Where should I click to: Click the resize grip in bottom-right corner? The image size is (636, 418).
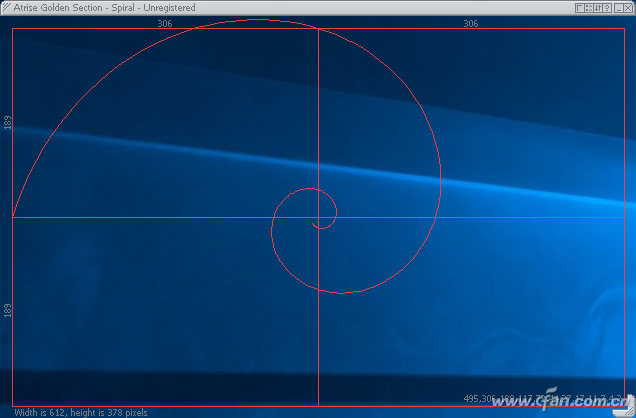click(629, 411)
